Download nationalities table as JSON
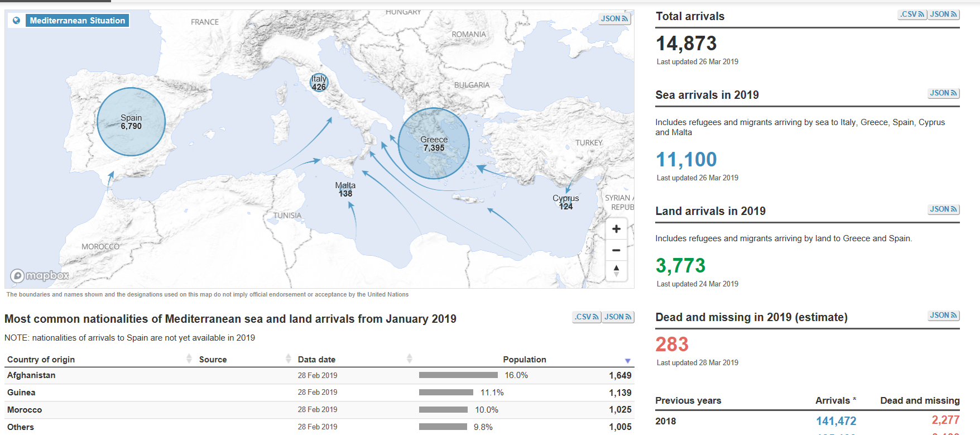Viewport: 980px width, 435px height. tap(618, 317)
